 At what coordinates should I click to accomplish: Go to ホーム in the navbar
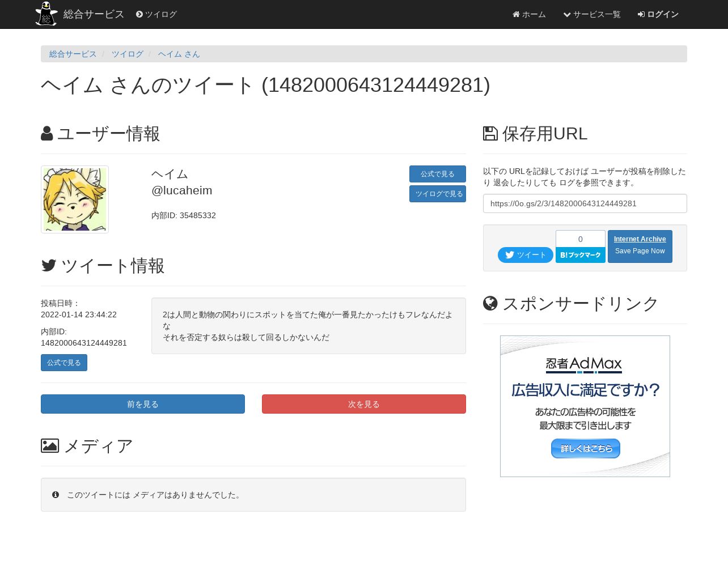click(529, 14)
